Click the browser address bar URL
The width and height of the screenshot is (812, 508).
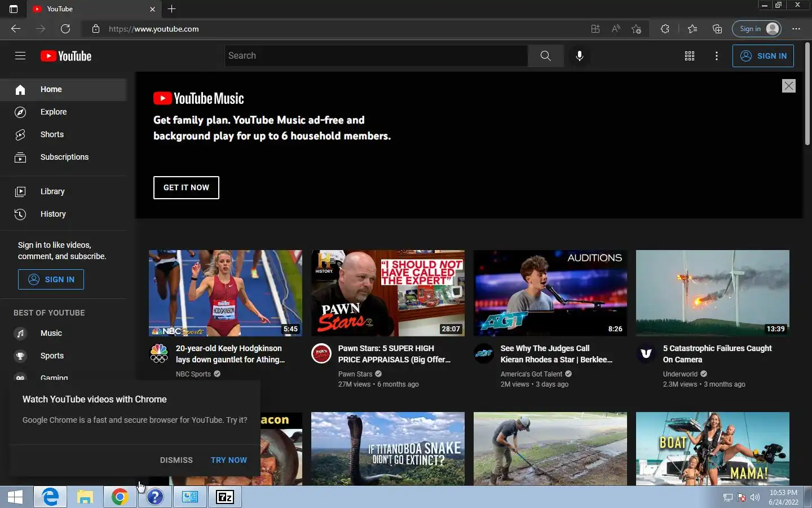coord(154,29)
